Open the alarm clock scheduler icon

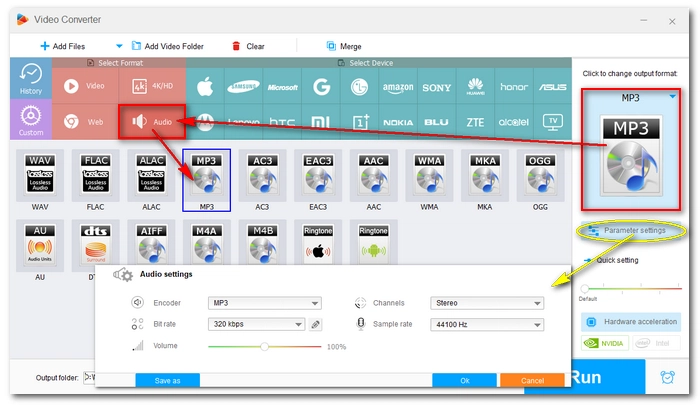point(667,377)
